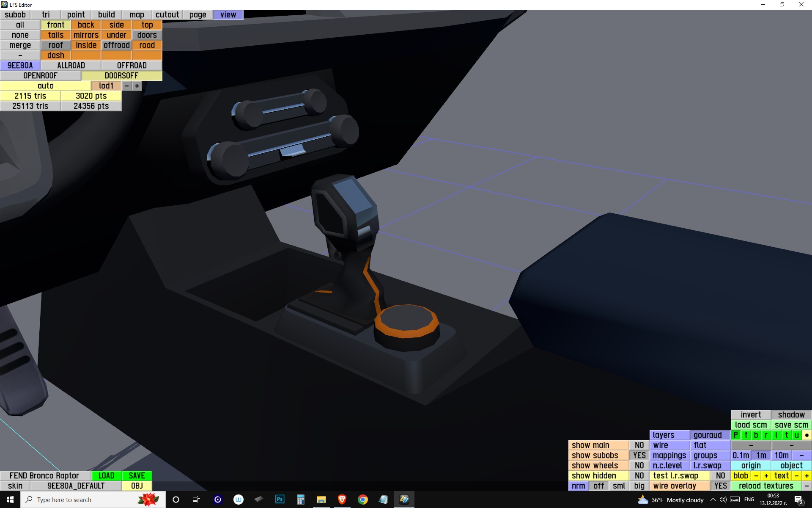Open the map tab
Screen dimensions: 812x508
[x=137, y=15]
